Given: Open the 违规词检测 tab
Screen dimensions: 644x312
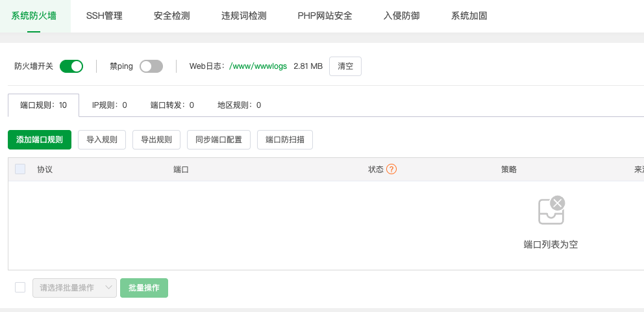Looking at the screenshot, I should (244, 16).
